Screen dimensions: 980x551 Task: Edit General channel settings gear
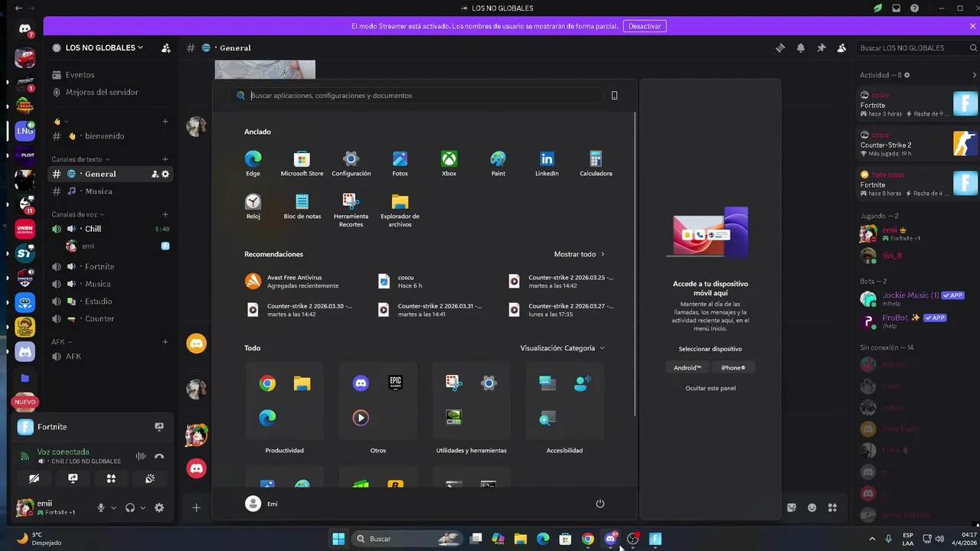(165, 174)
